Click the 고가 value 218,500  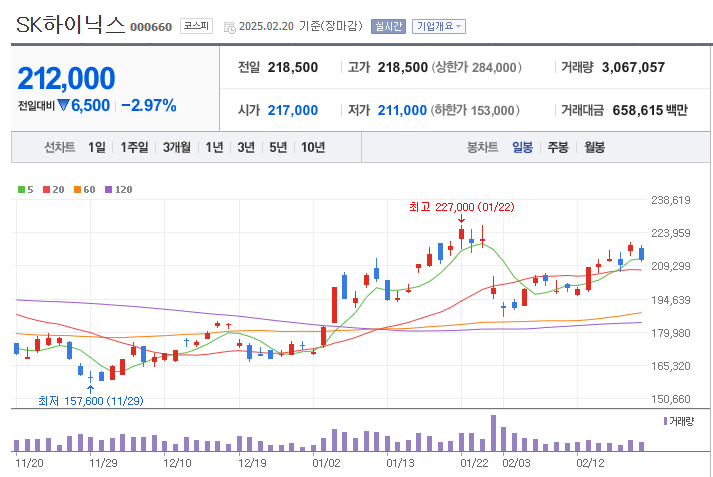(403, 67)
